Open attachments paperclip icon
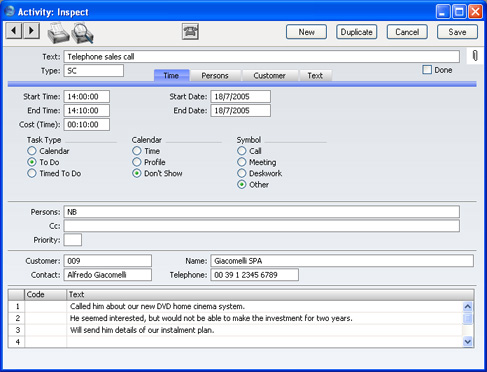 [475, 56]
